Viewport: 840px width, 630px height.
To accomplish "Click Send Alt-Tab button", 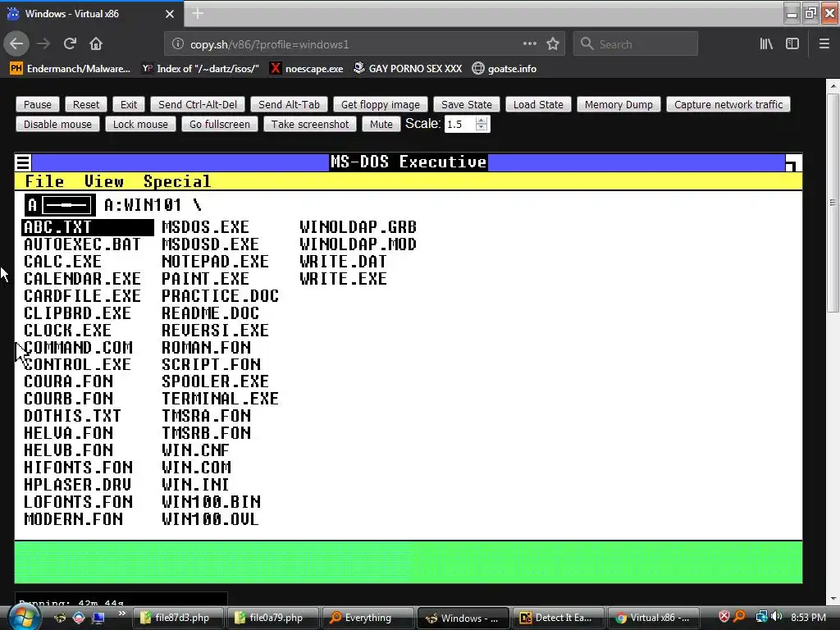I will click(x=290, y=104).
